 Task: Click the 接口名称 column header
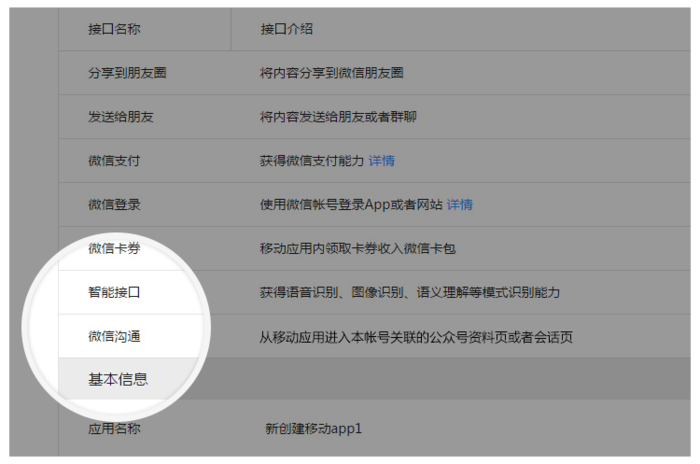click(x=114, y=29)
